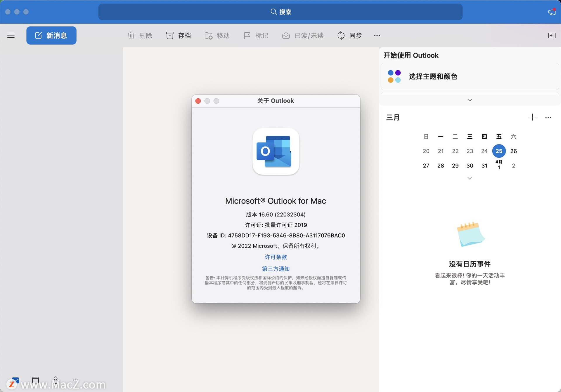This screenshot has width=561, height=392.
Task: Select March 26 in the mini calendar
Action: pos(513,151)
